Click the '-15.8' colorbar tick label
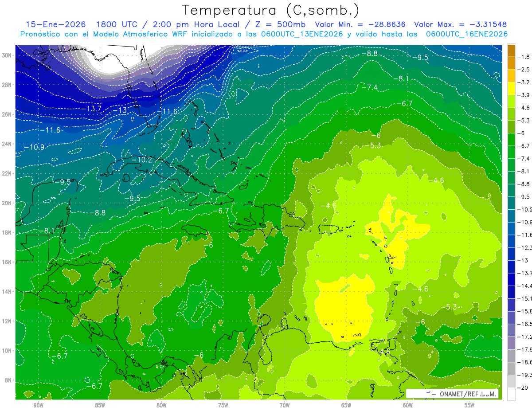Screen dimensions: 532x411 pyautogui.click(x=525, y=311)
